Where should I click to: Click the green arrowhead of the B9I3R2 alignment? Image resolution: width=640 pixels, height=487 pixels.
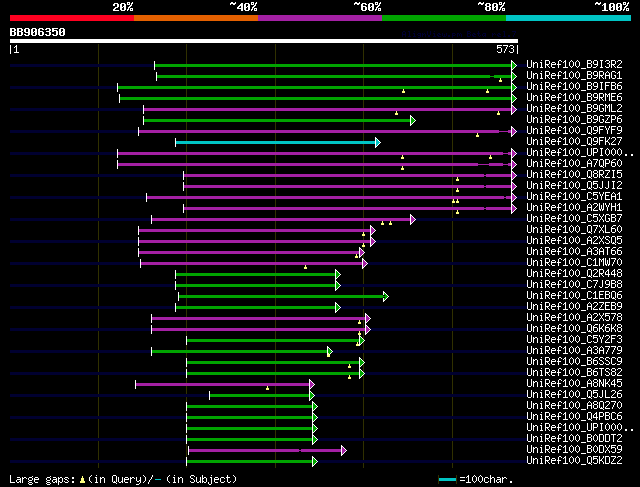(x=514, y=65)
